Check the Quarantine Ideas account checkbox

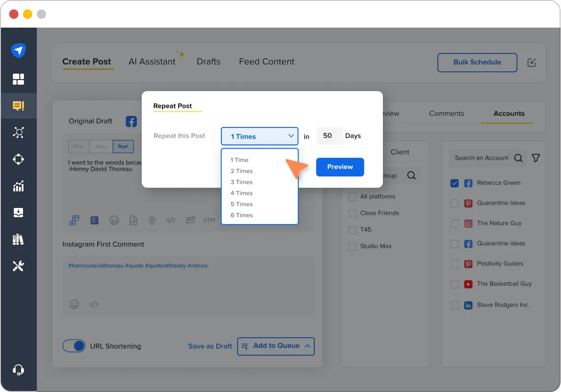[x=454, y=203]
